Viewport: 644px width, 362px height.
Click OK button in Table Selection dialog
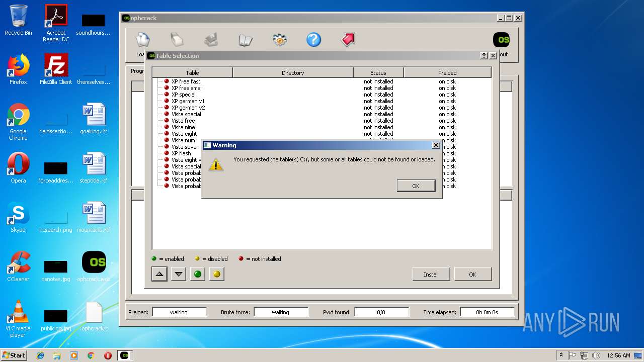pos(472,274)
